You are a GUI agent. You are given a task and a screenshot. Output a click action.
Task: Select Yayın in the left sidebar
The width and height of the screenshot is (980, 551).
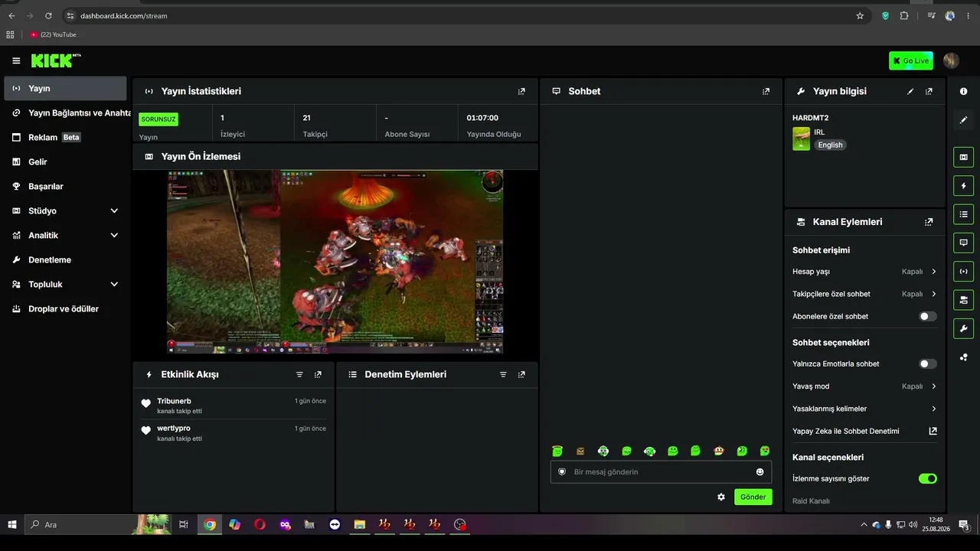coord(65,88)
